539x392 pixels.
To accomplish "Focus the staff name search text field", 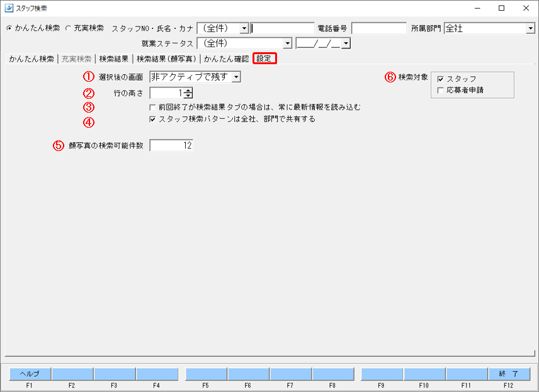I will [282, 28].
